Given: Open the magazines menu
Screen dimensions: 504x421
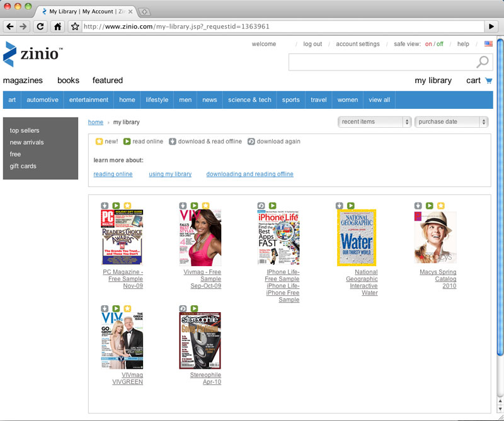Looking at the screenshot, I should [x=23, y=81].
